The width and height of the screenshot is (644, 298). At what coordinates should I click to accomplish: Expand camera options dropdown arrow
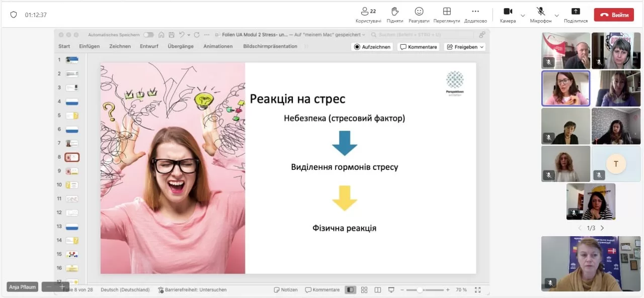[x=523, y=15]
